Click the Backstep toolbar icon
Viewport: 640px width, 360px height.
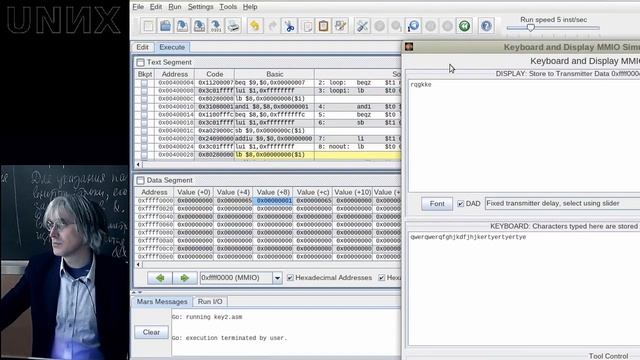click(x=413, y=26)
